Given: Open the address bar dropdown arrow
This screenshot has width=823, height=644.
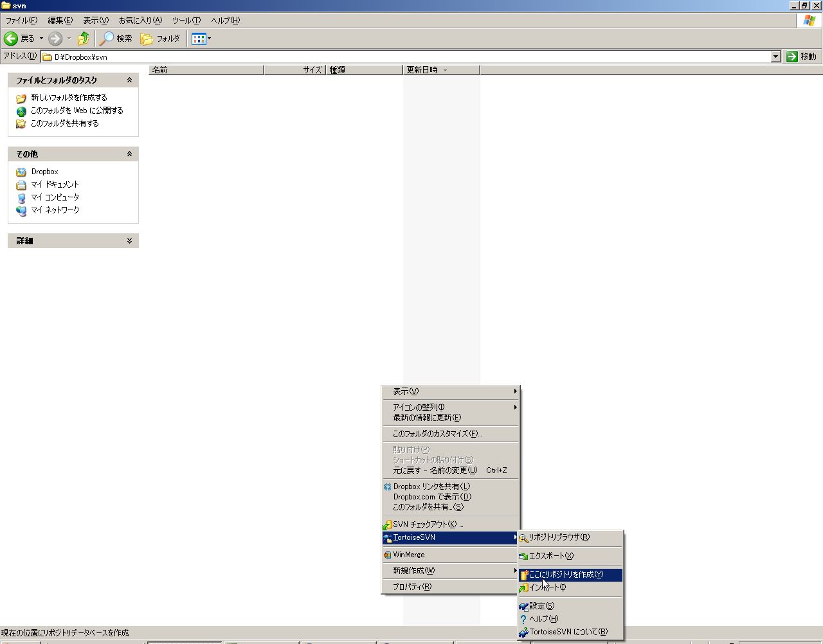Looking at the screenshot, I should click(x=775, y=57).
